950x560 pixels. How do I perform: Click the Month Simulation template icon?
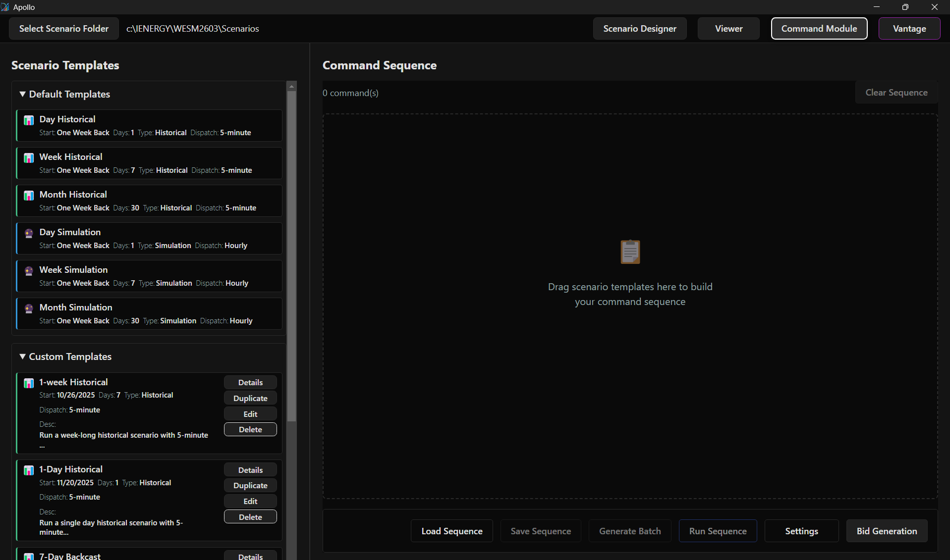pyautogui.click(x=29, y=308)
